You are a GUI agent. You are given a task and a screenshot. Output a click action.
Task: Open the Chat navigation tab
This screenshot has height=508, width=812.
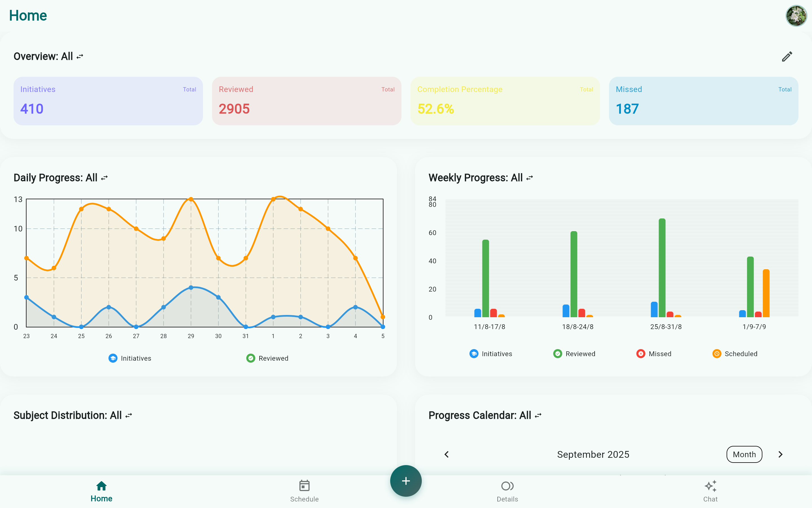coord(710,492)
